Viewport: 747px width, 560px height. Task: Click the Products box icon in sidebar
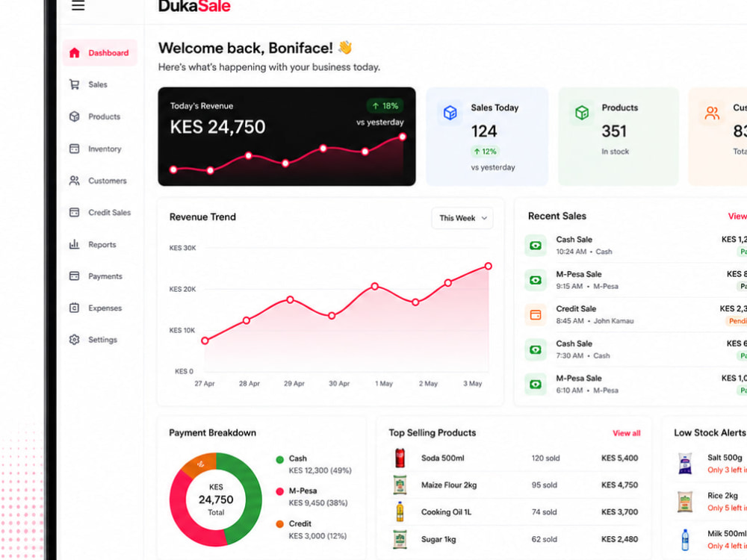[x=74, y=116]
